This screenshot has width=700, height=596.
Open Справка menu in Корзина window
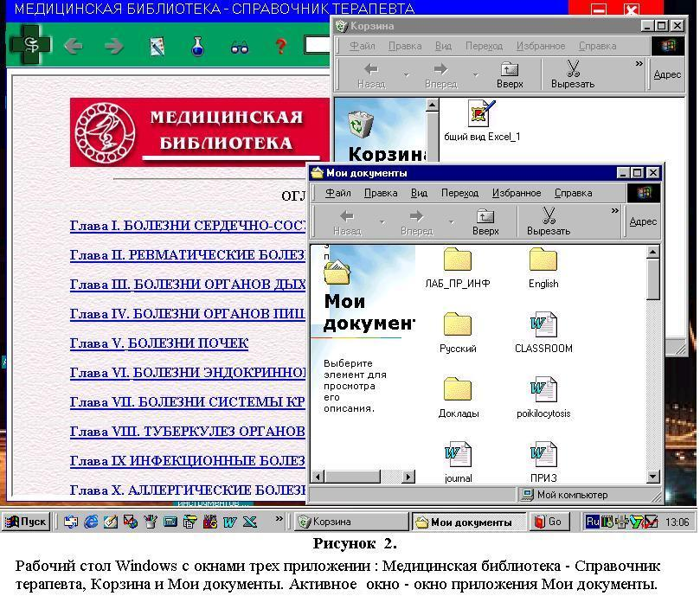[597, 46]
